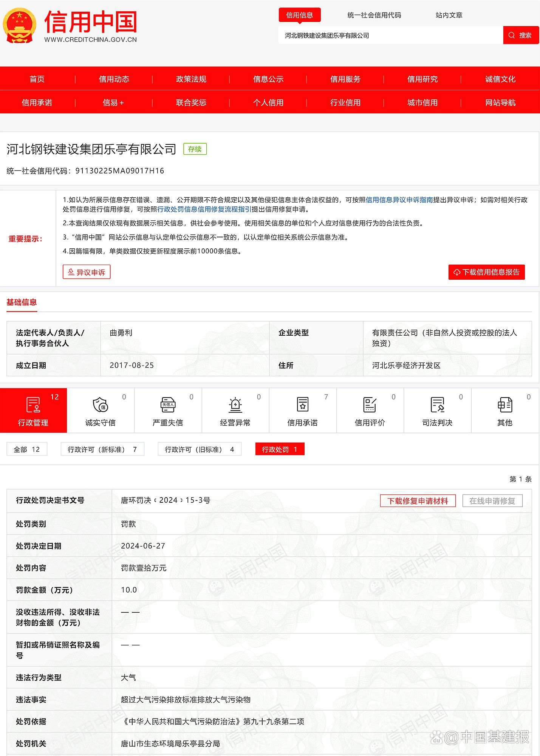Click the legal representative name 曲勇利
The width and height of the screenshot is (540, 756).
coord(121,333)
